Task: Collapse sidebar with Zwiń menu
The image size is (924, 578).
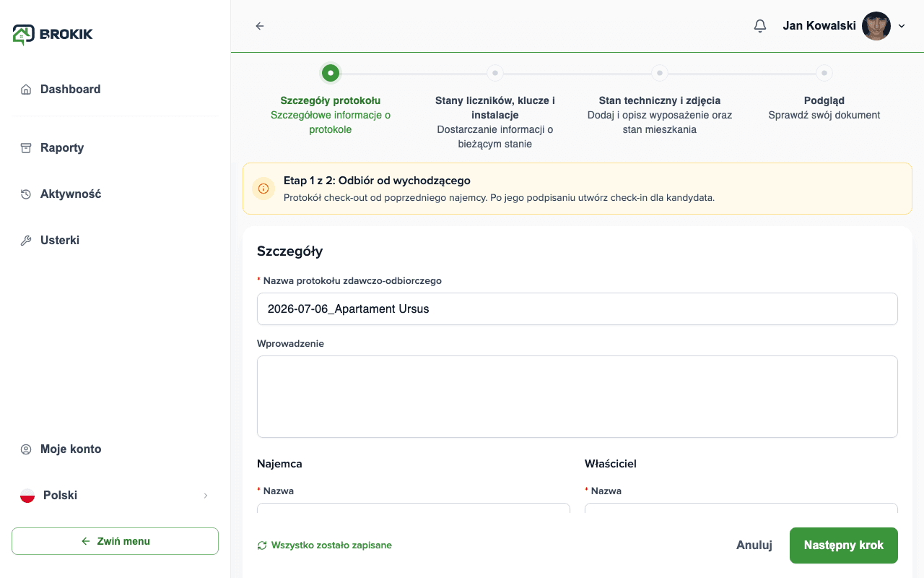Action: pos(115,541)
